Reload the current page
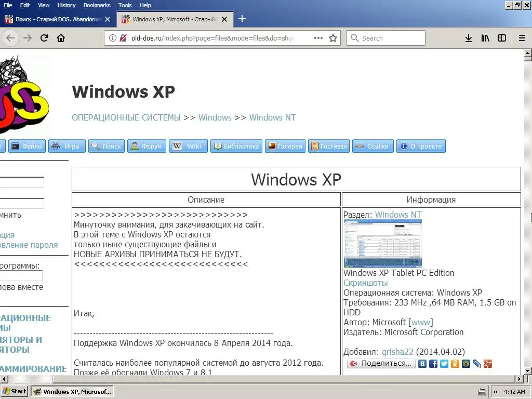Image resolution: width=532 pixels, height=399 pixels. pos(45,38)
